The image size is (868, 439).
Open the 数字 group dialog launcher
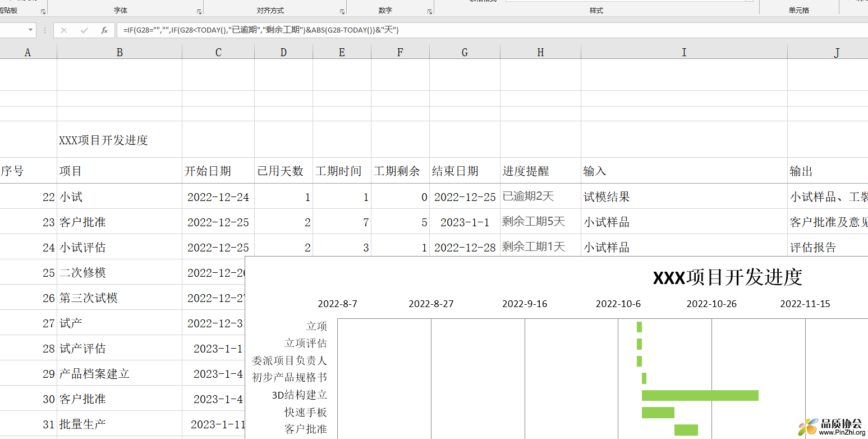[x=430, y=11]
